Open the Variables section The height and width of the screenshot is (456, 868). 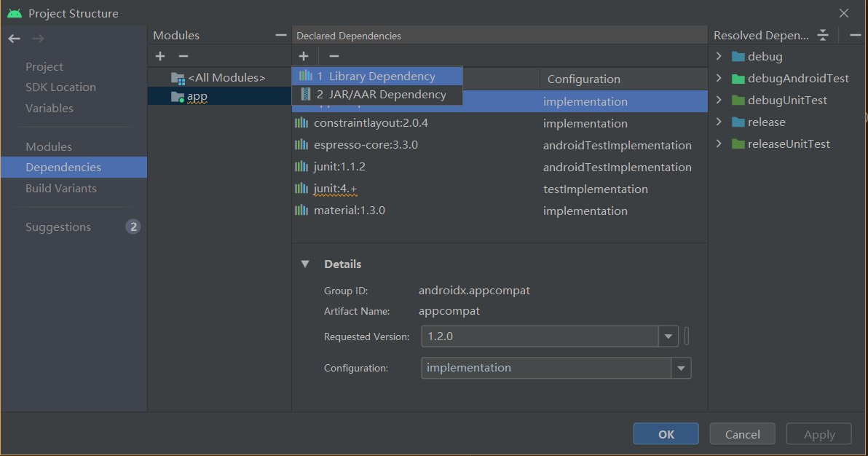point(50,108)
